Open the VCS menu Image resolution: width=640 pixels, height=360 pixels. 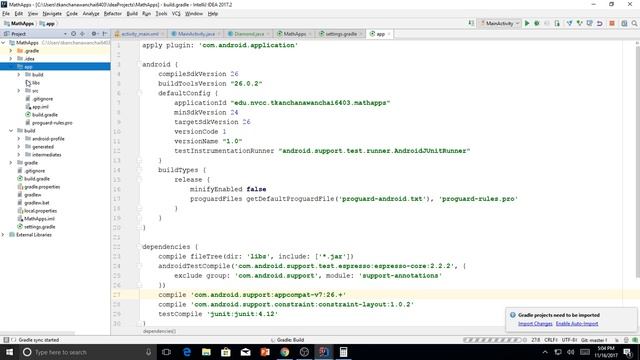click(x=176, y=13)
